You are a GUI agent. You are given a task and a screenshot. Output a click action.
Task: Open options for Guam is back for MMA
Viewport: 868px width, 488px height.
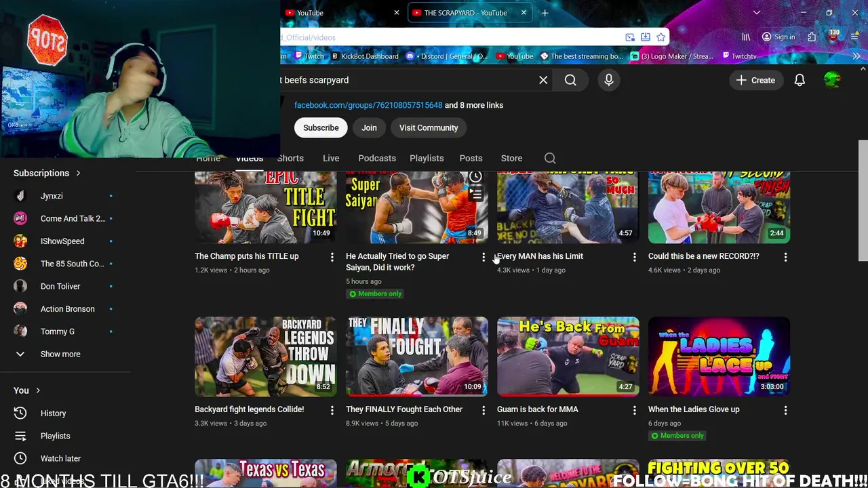[x=634, y=410]
